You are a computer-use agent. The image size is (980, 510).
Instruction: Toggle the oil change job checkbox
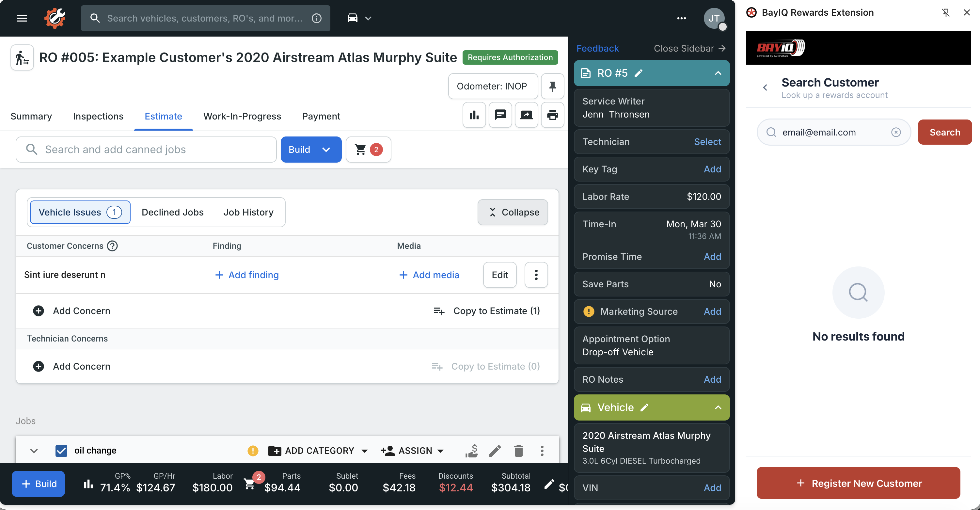tap(61, 451)
